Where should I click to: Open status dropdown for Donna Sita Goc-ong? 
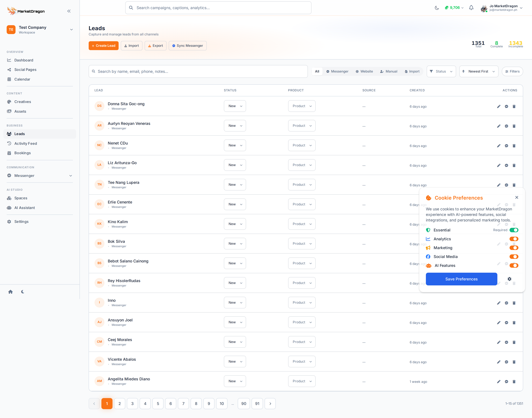pos(235,106)
